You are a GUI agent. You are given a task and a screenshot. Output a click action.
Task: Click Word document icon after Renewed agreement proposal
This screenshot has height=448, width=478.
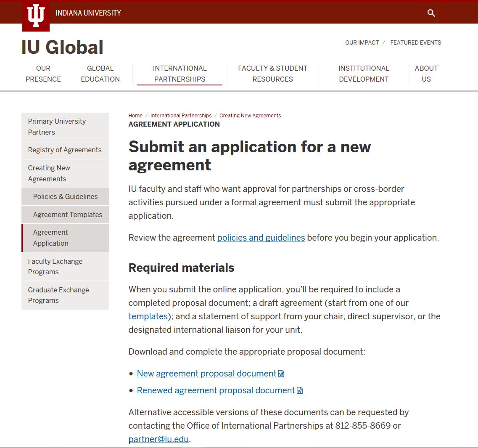click(x=300, y=391)
